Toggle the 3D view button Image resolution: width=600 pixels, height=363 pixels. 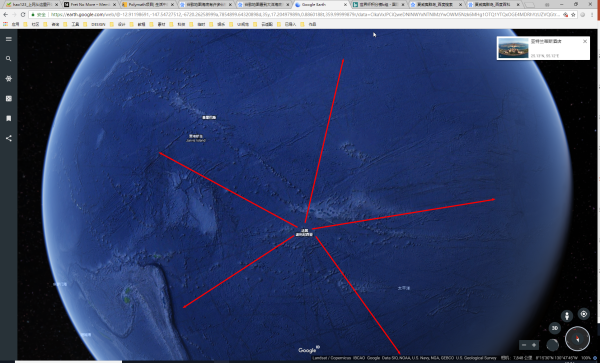[x=555, y=328]
